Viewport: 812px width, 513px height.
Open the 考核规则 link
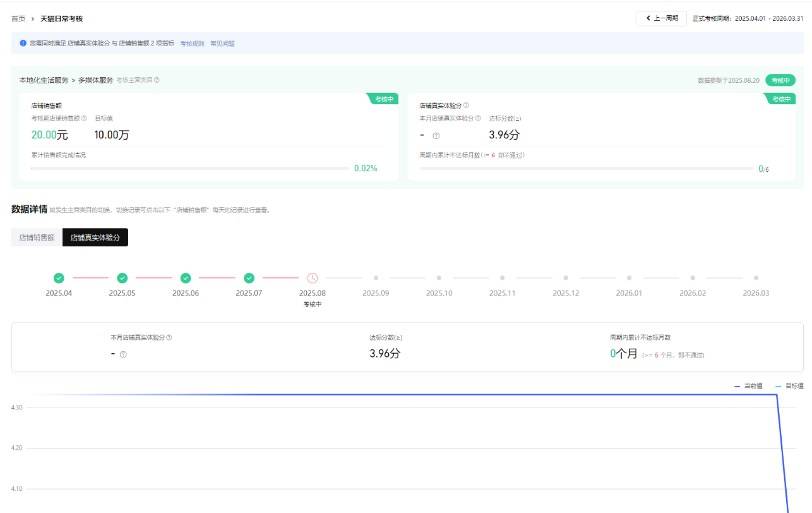192,44
